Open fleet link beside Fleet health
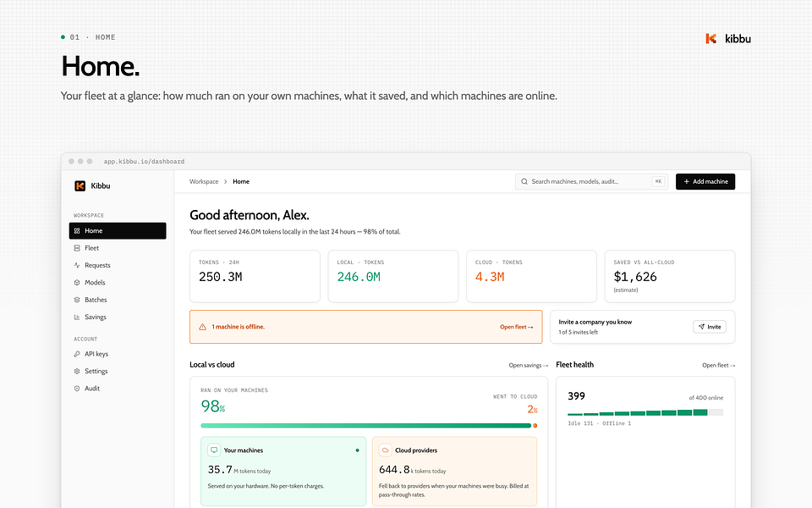812x508 pixels. click(719, 366)
